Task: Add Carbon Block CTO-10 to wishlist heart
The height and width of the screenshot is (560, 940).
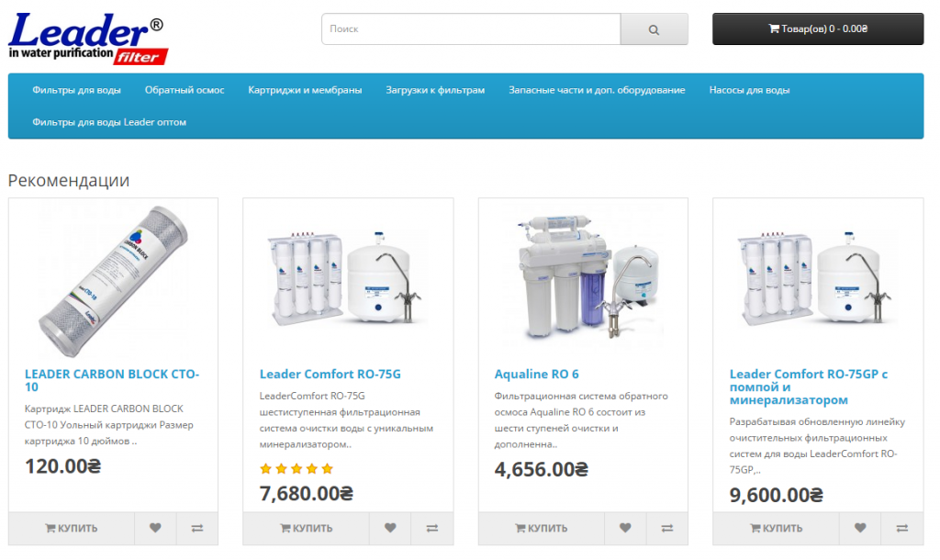Action: point(155,528)
